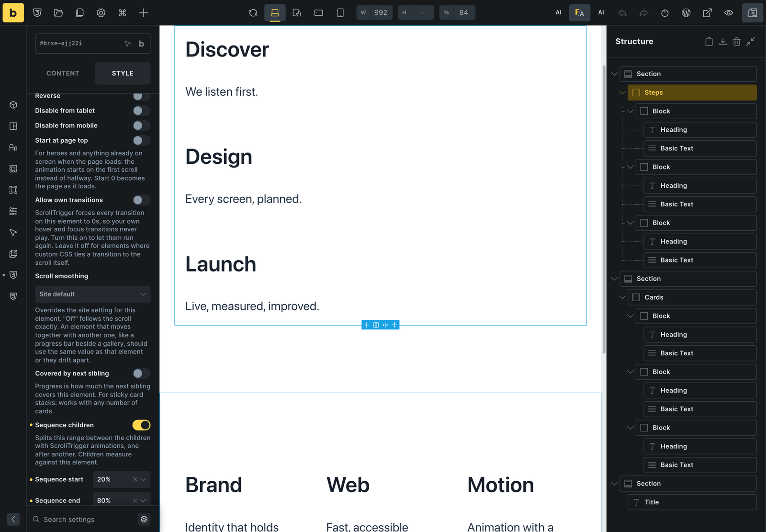The height and width of the screenshot is (532, 766).
Task: Click the add element plus icon
Action: point(144,13)
